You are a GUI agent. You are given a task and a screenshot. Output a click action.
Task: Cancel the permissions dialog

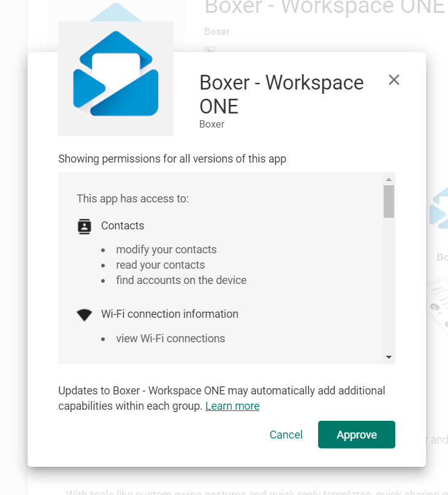tap(286, 435)
